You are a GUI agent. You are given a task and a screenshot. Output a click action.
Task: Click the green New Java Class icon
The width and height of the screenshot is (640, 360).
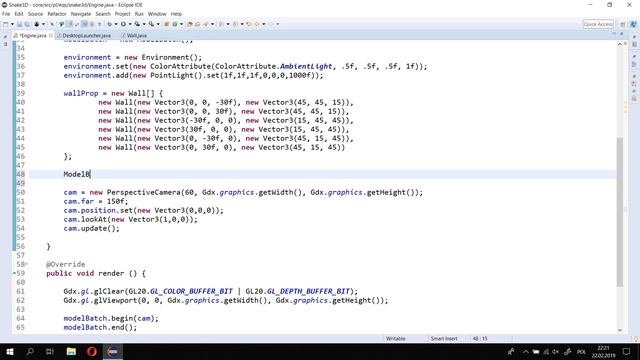point(175,24)
